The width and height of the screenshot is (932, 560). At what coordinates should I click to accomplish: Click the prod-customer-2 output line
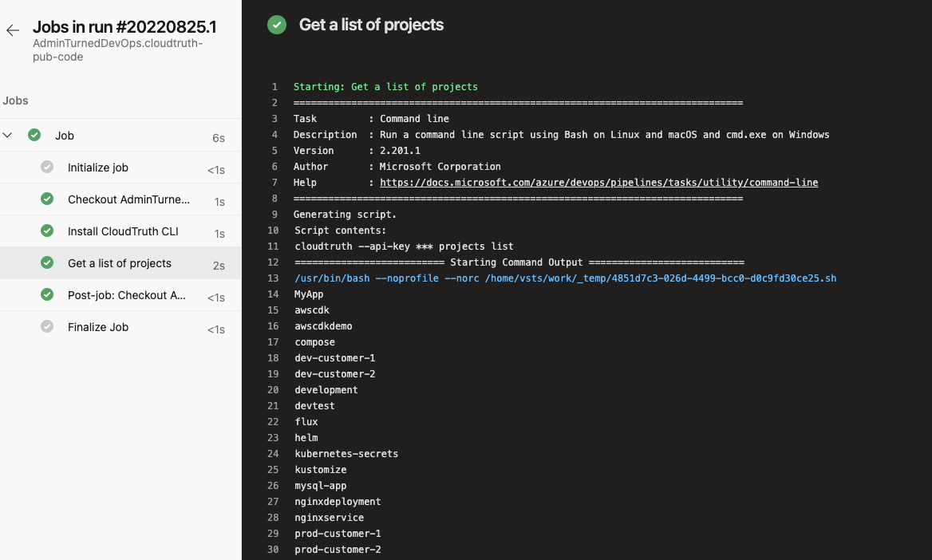[x=338, y=550]
